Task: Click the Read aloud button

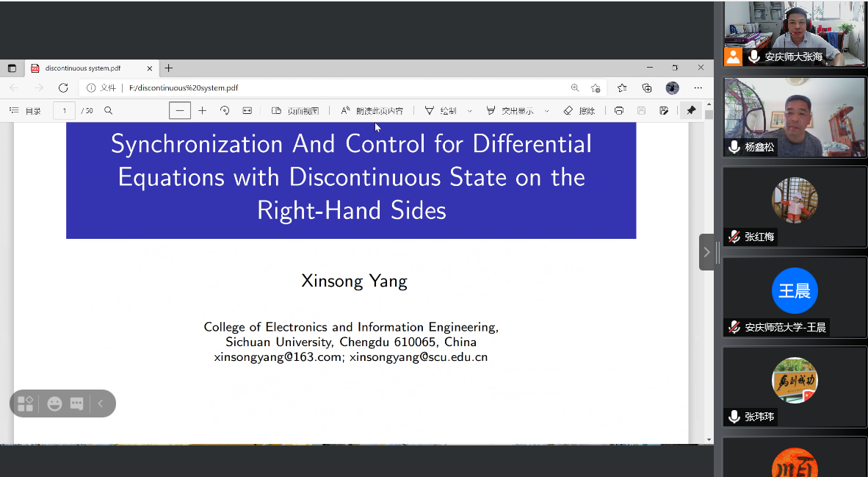Action: 372,111
